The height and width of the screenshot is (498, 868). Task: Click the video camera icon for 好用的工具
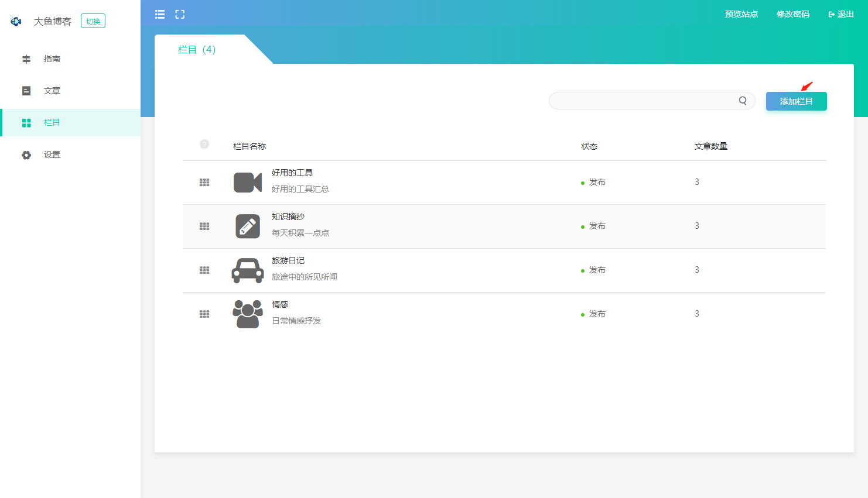pyautogui.click(x=248, y=183)
